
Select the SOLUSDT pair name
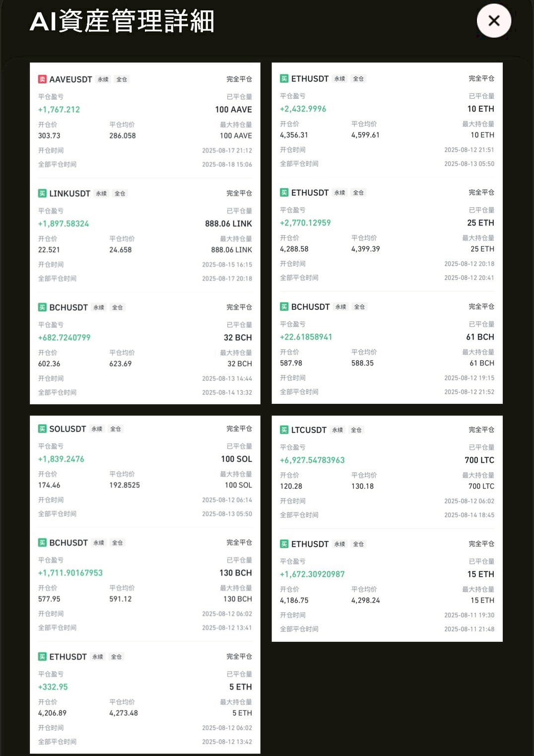click(x=67, y=429)
